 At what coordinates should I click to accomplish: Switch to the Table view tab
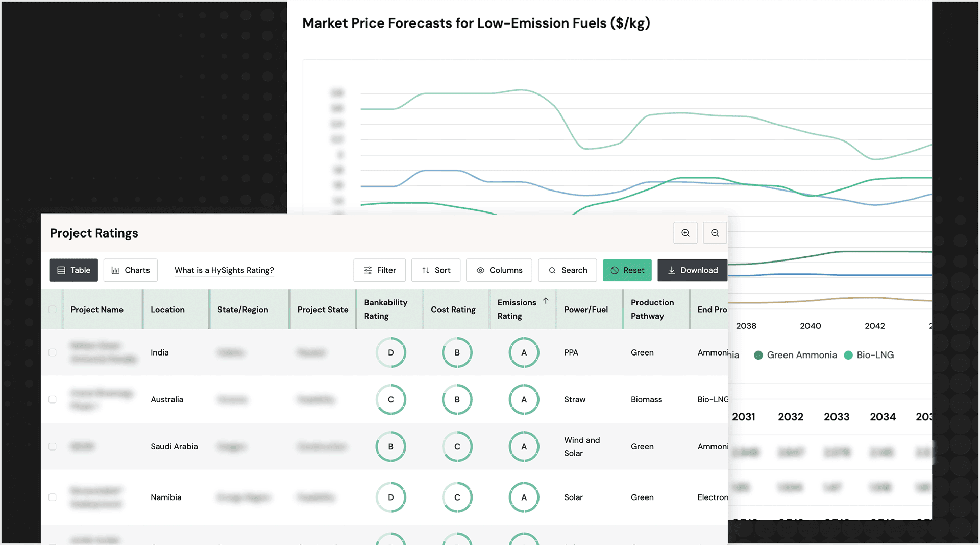73,270
